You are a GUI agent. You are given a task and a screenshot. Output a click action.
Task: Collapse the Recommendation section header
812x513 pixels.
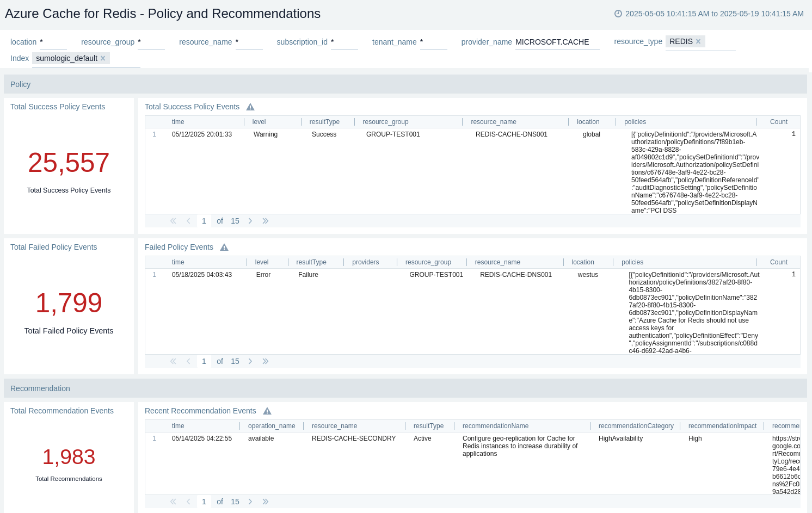(x=405, y=388)
